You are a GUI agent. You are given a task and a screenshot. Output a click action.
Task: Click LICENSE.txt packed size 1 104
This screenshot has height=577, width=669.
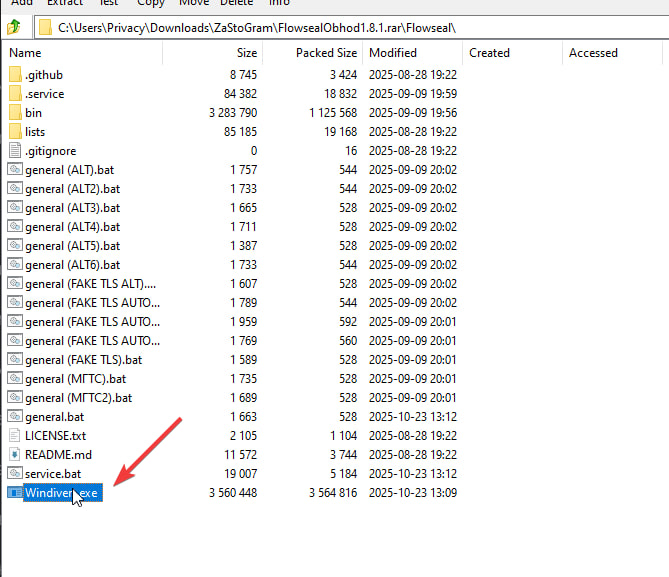[343, 436]
